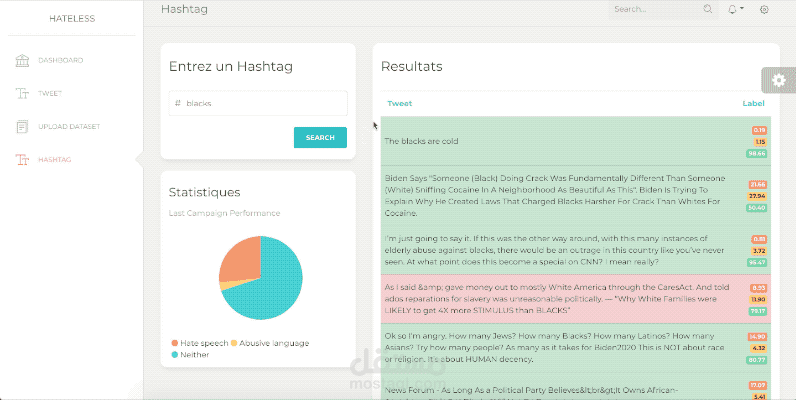The width and height of the screenshot is (796, 400).
Task: Click the Hashtag text icon in sidebar
Action: point(22,159)
